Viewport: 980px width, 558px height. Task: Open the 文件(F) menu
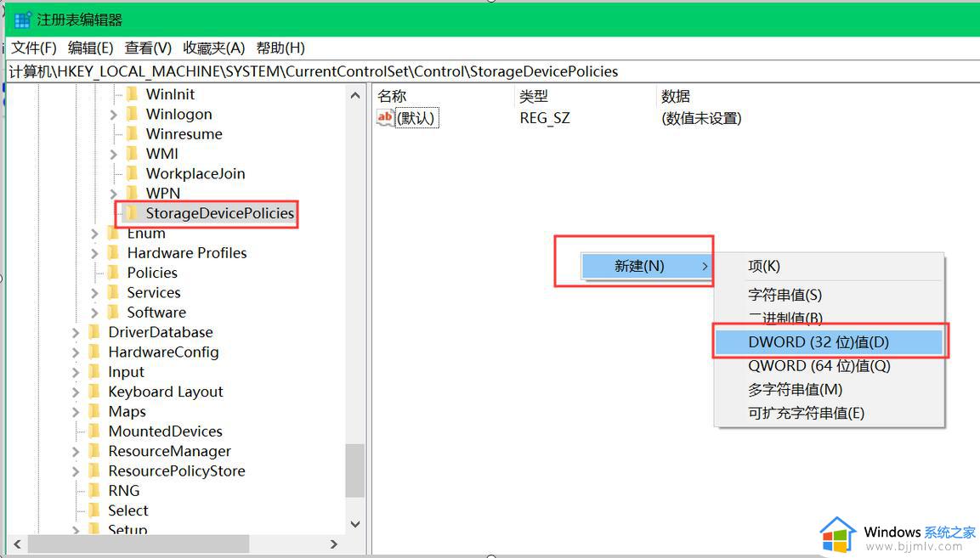[x=34, y=48]
